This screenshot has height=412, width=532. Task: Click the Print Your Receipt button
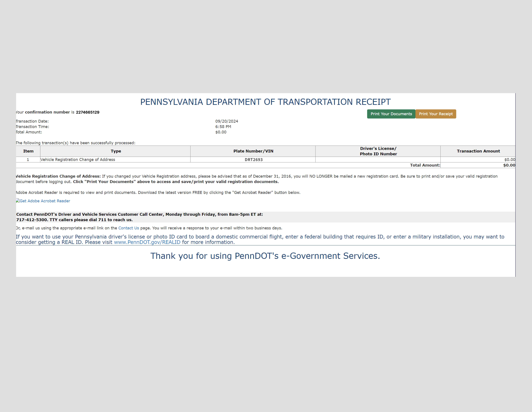[436, 114]
